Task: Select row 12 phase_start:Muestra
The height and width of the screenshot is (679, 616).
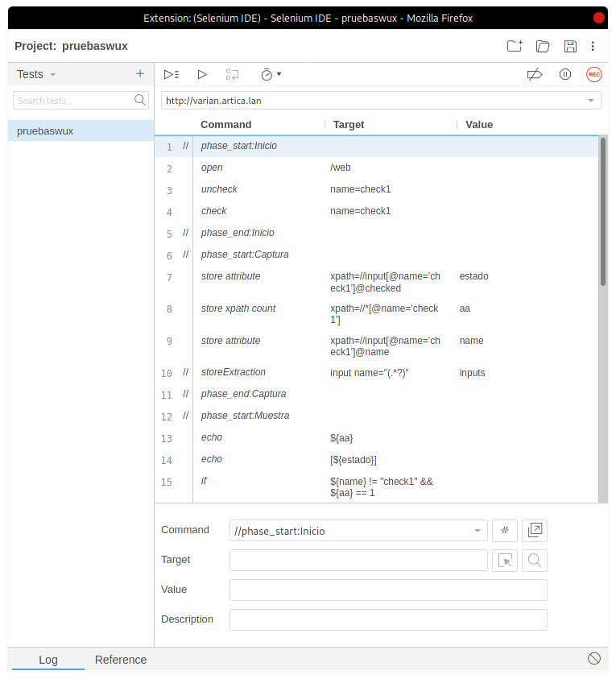Action: point(376,416)
